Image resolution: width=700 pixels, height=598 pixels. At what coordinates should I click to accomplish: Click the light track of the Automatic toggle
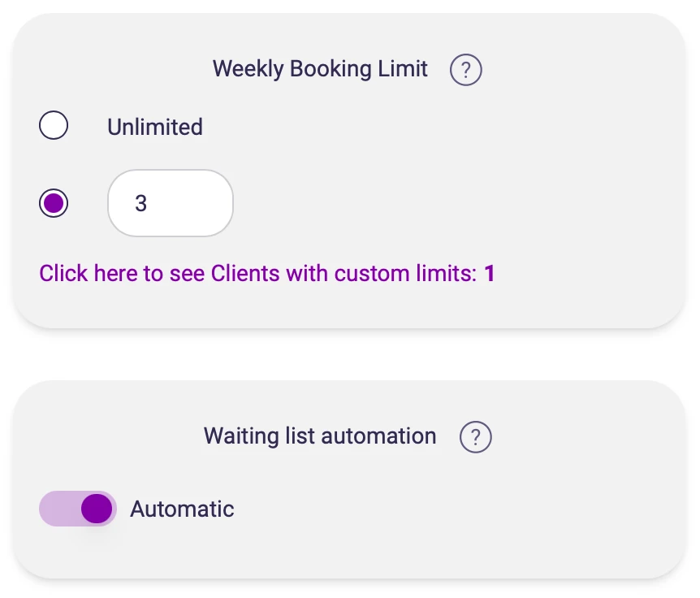[57, 509]
